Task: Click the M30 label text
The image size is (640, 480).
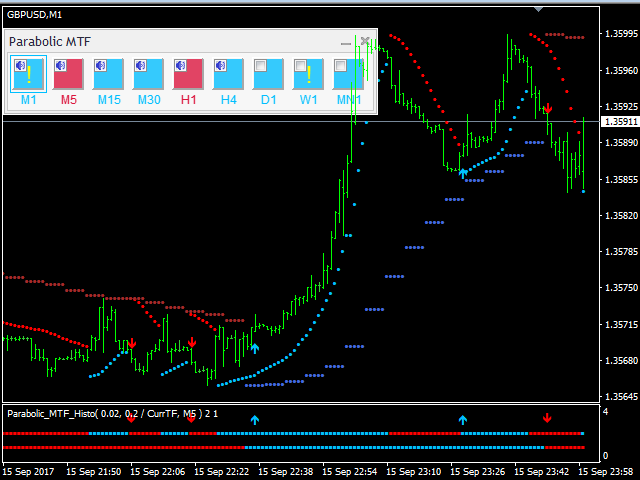Action: [149, 100]
